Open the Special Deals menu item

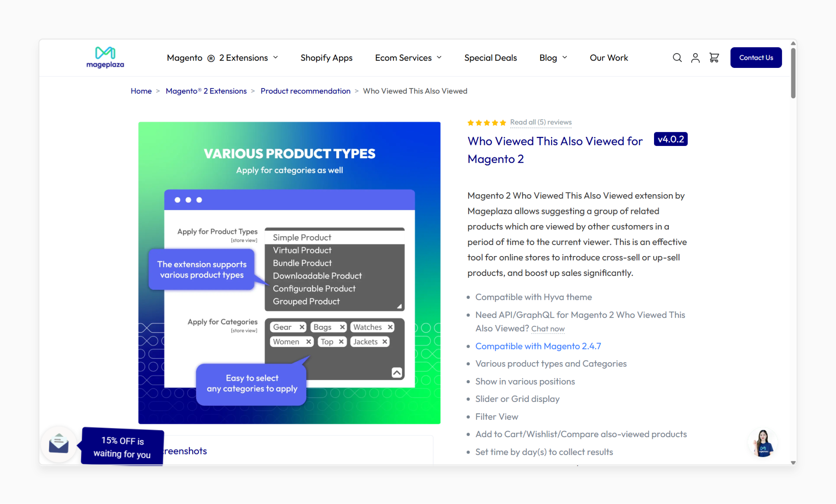(490, 57)
